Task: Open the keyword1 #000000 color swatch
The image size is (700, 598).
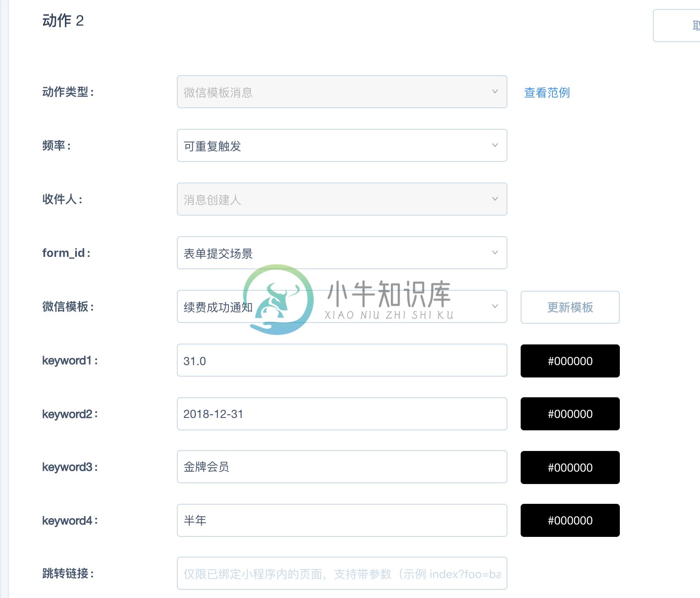Action: click(x=570, y=361)
